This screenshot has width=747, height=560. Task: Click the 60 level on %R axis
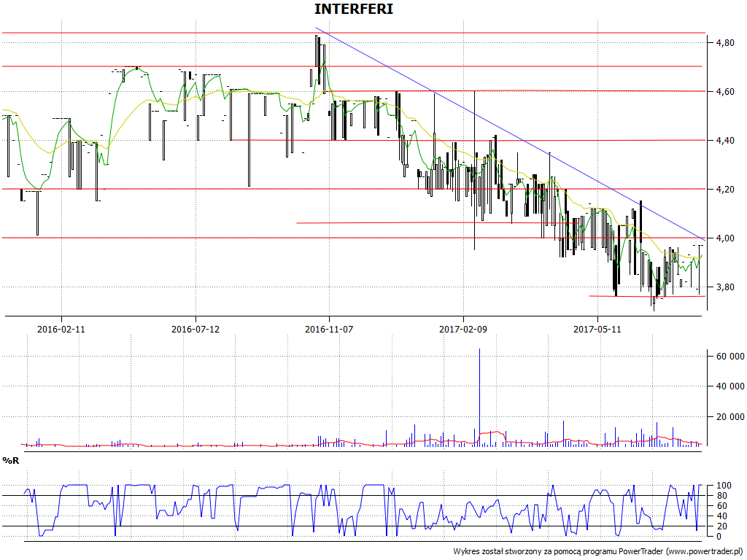(720, 506)
